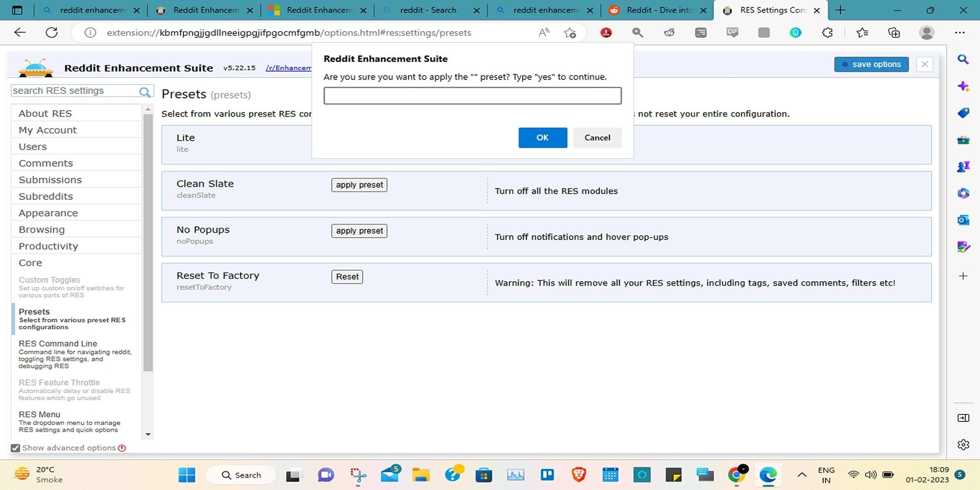
Task: View site information icon in address bar
Action: point(90,33)
